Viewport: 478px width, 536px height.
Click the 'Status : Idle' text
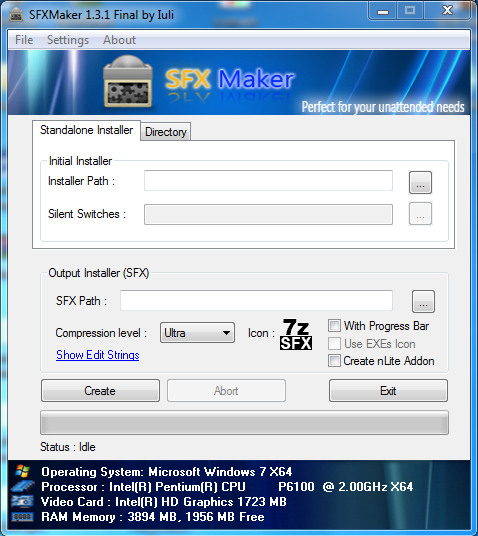point(68,447)
